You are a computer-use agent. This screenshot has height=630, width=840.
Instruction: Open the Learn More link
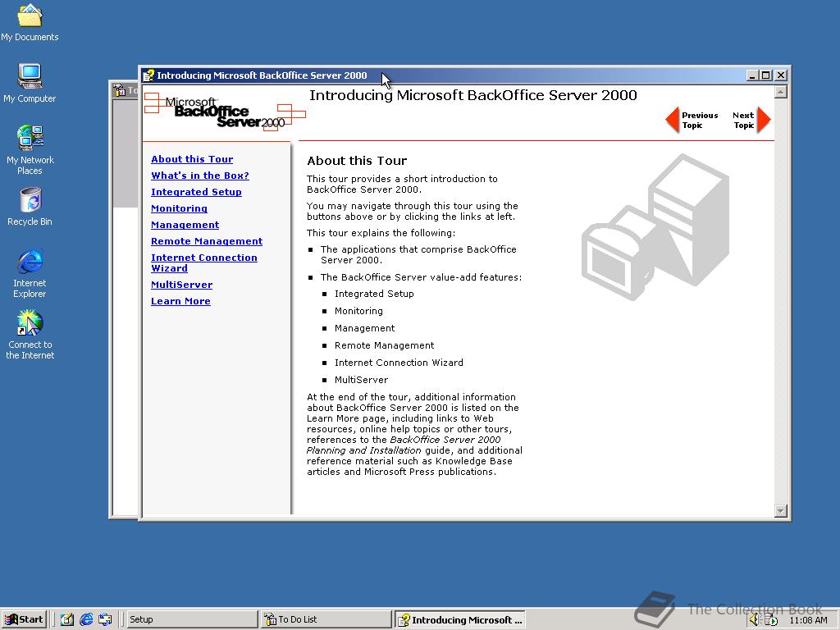point(180,301)
